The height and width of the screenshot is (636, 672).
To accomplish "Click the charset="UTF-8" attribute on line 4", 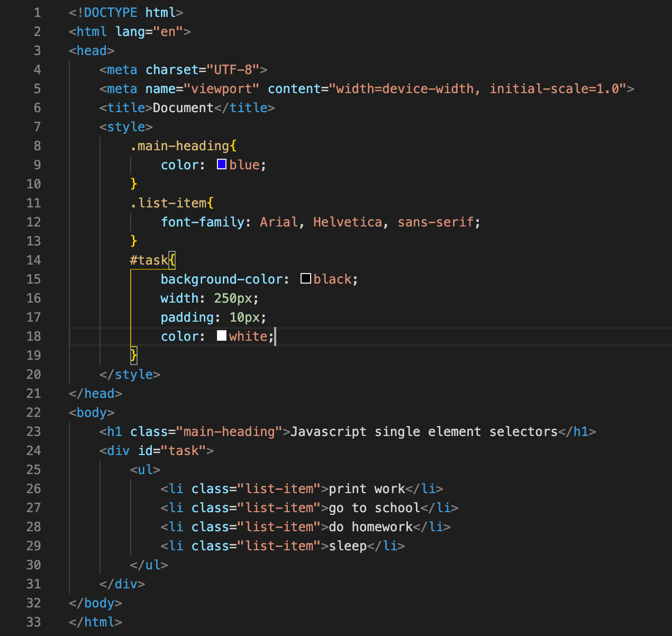I will point(205,69).
